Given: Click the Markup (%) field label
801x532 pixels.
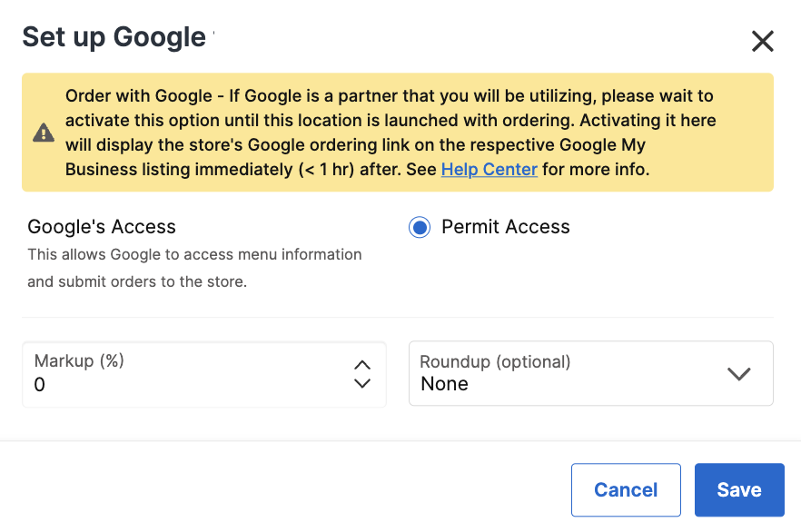Looking at the screenshot, I should pyautogui.click(x=79, y=360).
